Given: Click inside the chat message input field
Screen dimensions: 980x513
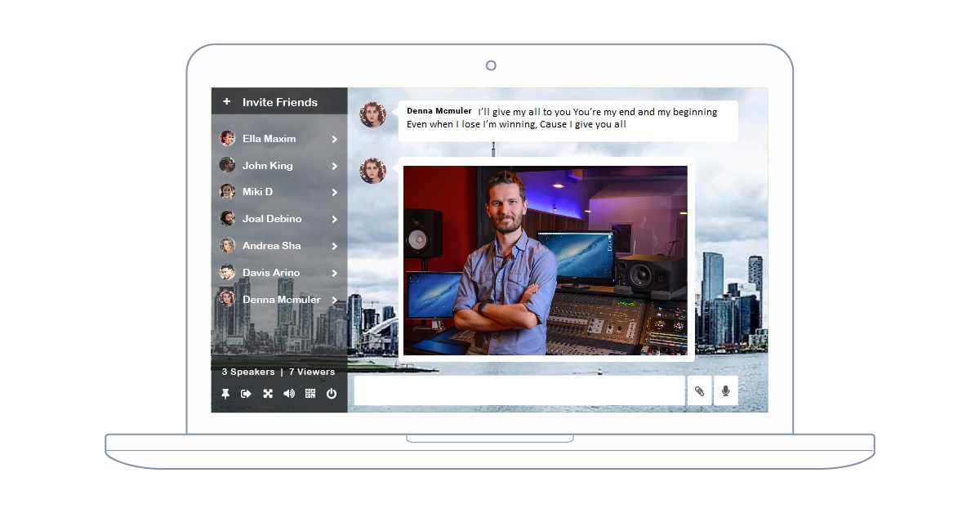Looking at the screenshot, I should point(519,391).
